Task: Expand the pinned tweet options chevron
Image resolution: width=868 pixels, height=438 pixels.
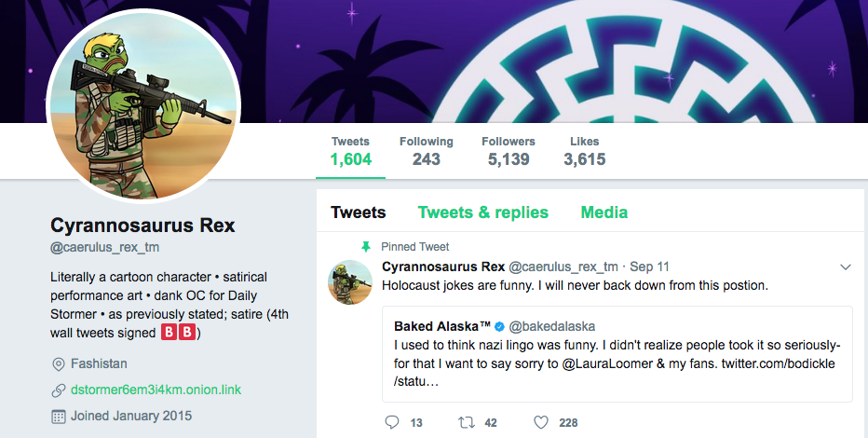Action: (x=846, y=267)
